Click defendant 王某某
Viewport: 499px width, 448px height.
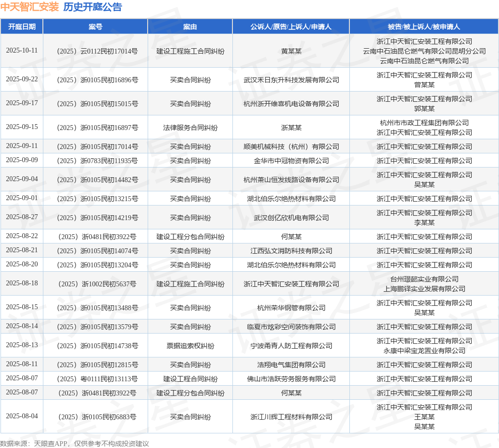(x=424, y=417)
